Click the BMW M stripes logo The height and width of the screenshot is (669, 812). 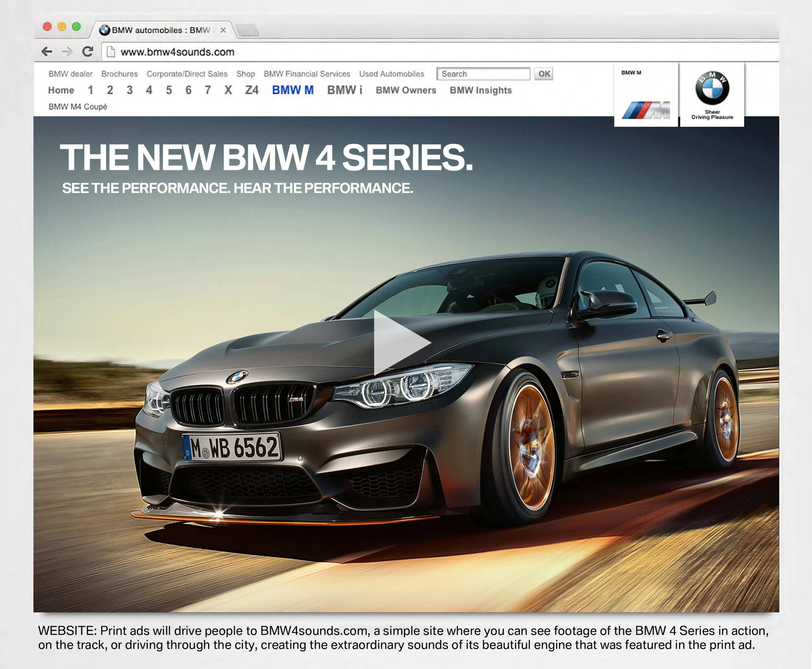click(x=646, y=110)
